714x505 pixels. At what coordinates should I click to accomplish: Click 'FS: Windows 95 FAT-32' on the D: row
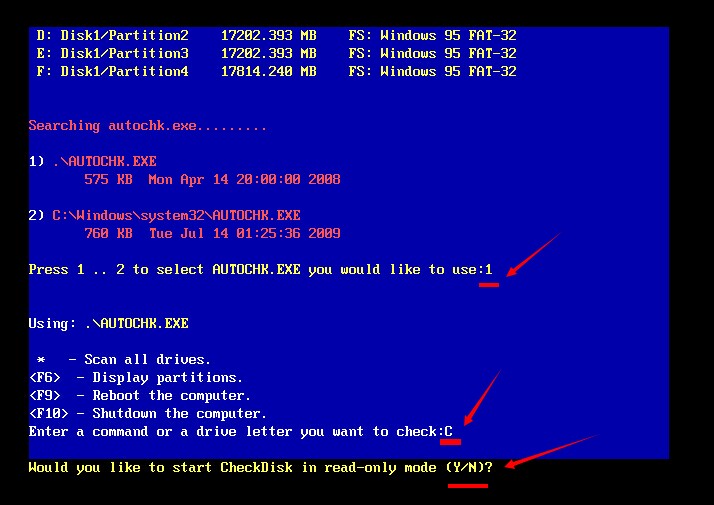coord(433,36)
